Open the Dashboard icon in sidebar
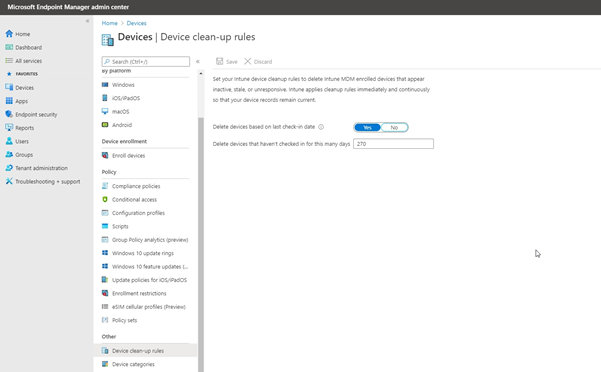The width and height of the screenshot is (601, 372). (x=9, y=47)
